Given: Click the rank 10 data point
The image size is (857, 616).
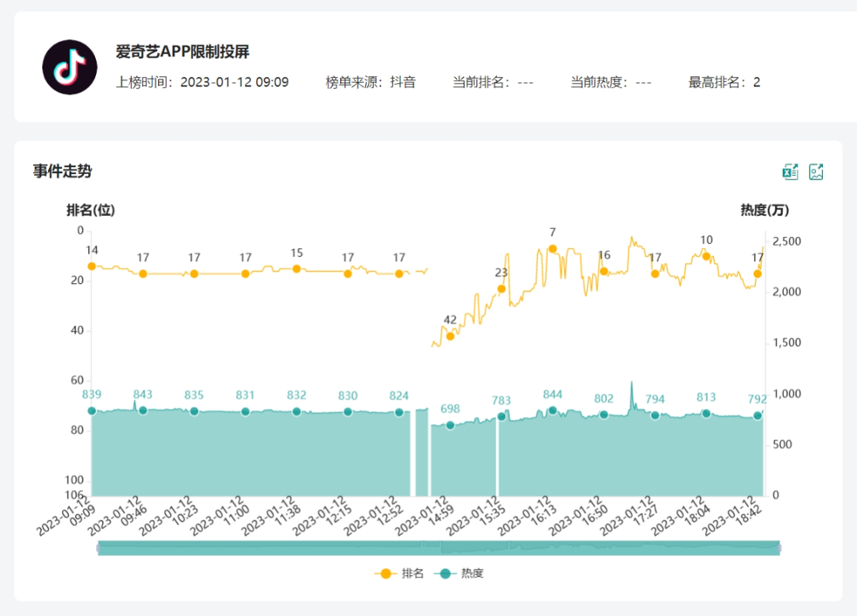Looking at the screenshot, I should 706,256.
